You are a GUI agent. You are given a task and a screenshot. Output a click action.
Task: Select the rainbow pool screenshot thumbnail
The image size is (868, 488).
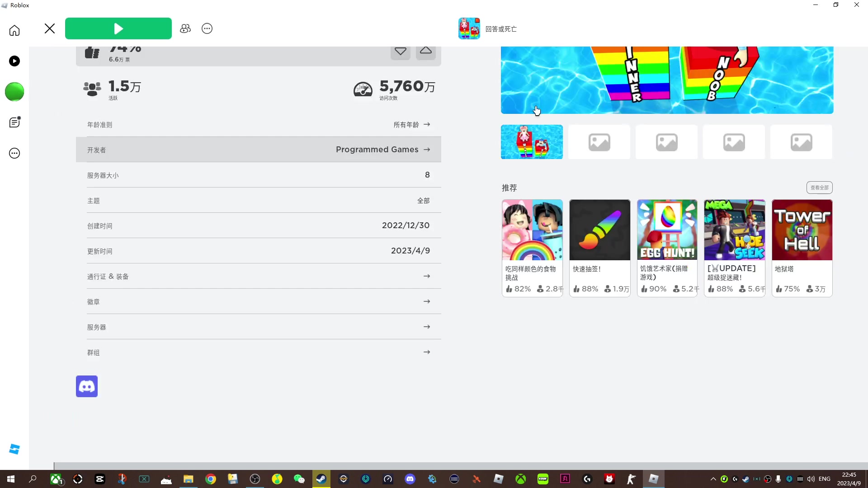(x=532, y=142)
